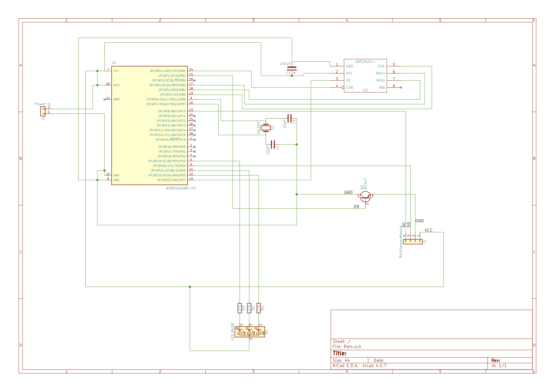Click the "MISO" pin name on U2

[x=381, y=80]
